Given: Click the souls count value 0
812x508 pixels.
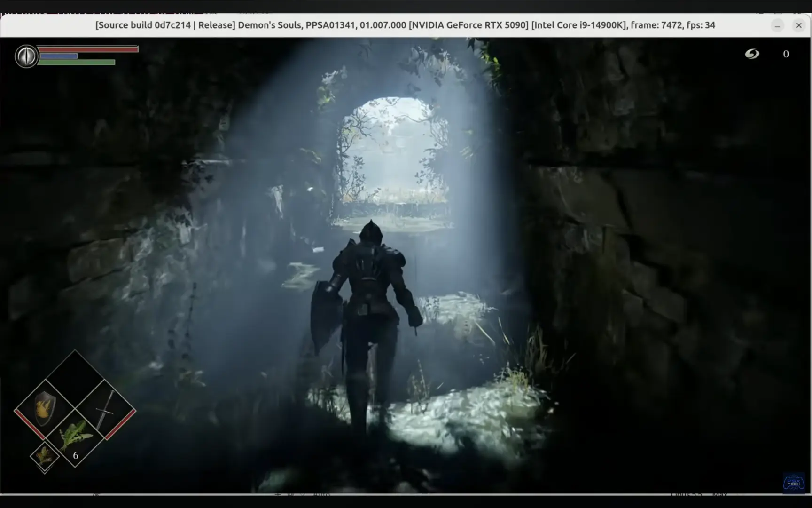Looking at the screenshot, I should (786, 54).
